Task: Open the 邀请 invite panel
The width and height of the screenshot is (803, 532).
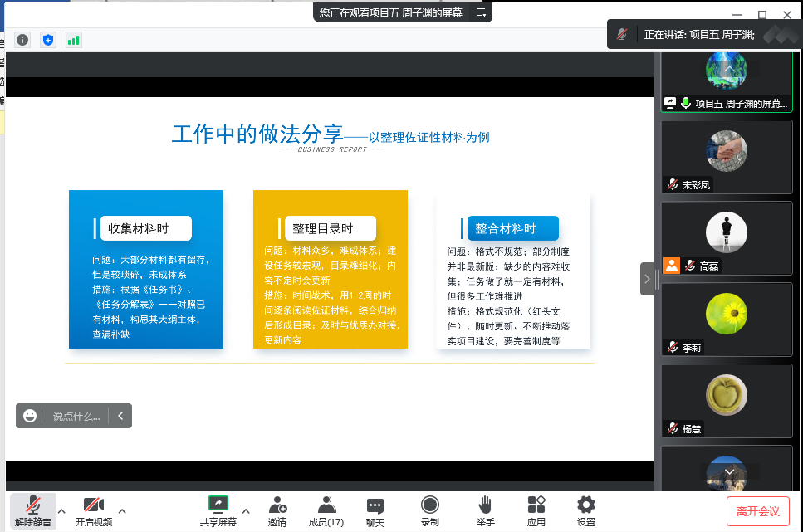Action: [x=277, y=511]
